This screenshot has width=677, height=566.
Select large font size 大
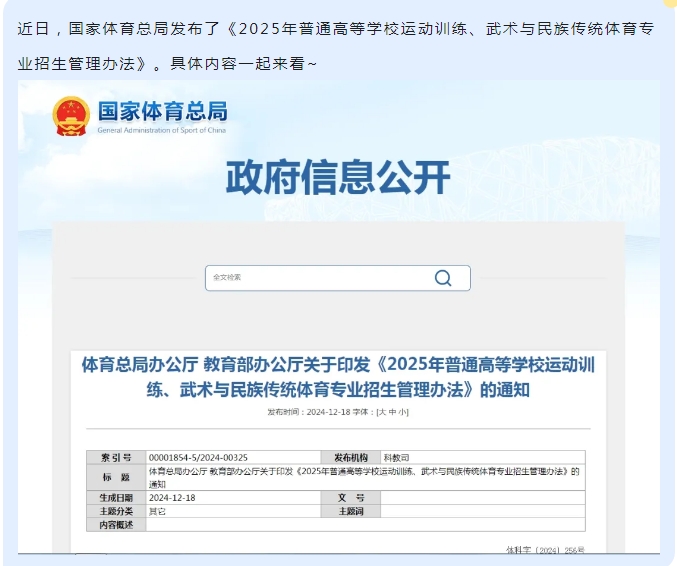point(382,412)
